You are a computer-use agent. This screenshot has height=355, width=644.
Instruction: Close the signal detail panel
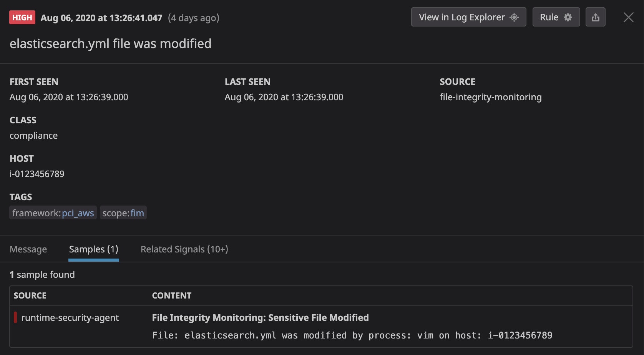(628, 17)
